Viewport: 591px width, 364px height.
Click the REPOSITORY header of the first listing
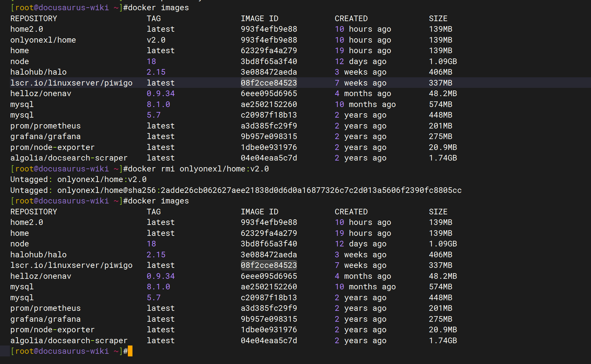[x=34, y=18]
